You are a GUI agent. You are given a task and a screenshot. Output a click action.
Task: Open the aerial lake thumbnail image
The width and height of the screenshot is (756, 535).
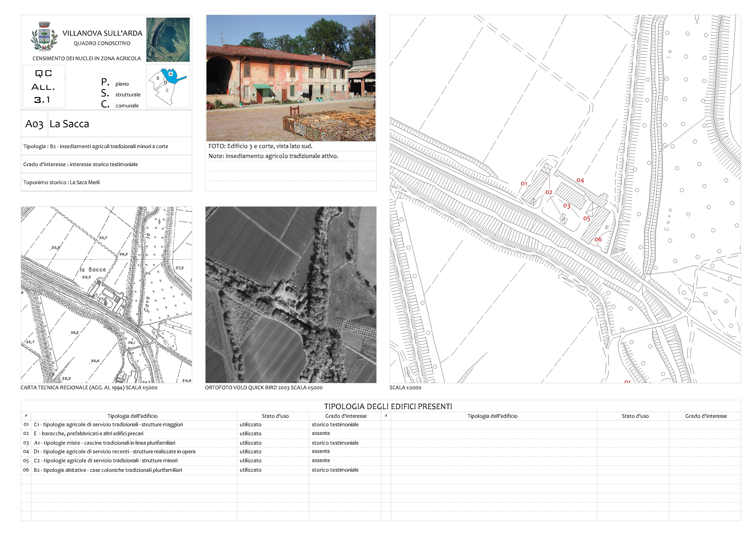(168, 39)
